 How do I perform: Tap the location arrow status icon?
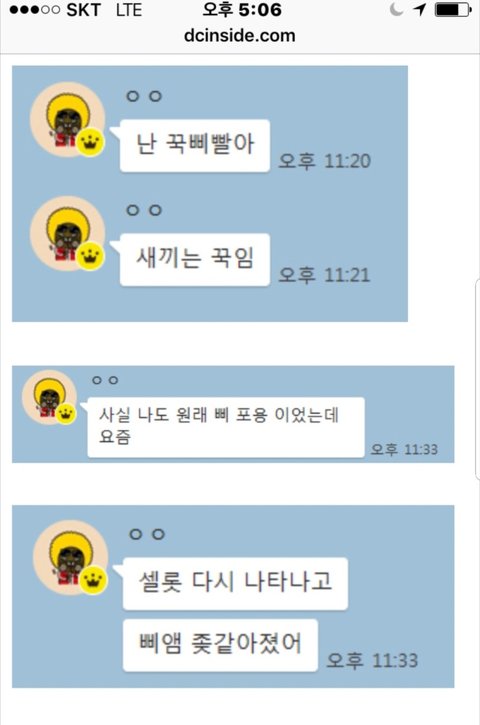(419, 9)
